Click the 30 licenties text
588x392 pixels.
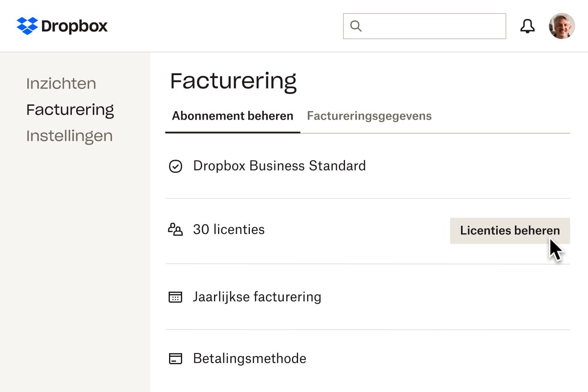[229, 229]
